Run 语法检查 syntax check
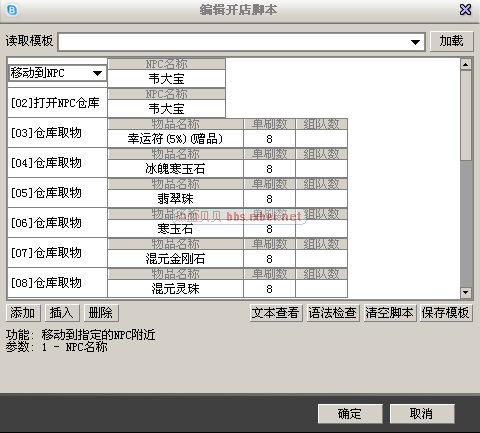Viewport: 480px width, 433px height. click(333, 313)
